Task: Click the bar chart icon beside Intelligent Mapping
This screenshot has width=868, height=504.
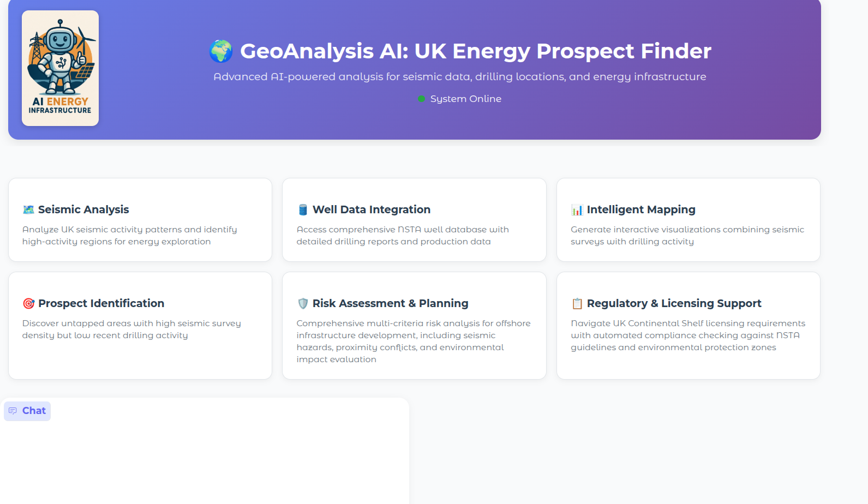Action: (577, 210)
